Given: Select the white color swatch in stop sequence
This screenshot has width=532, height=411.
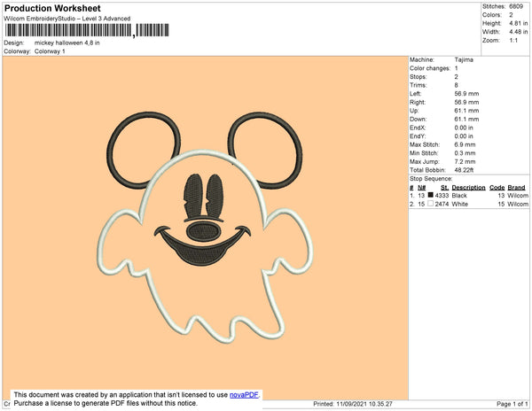Looking at the screenshot, I should coord(431,204).
